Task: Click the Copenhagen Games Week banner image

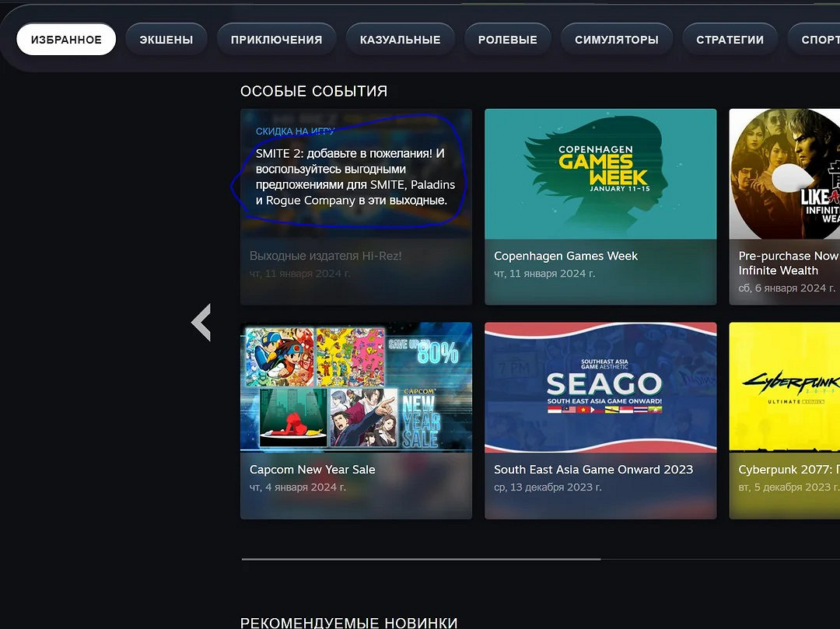Action: click(x=600, y=173)
